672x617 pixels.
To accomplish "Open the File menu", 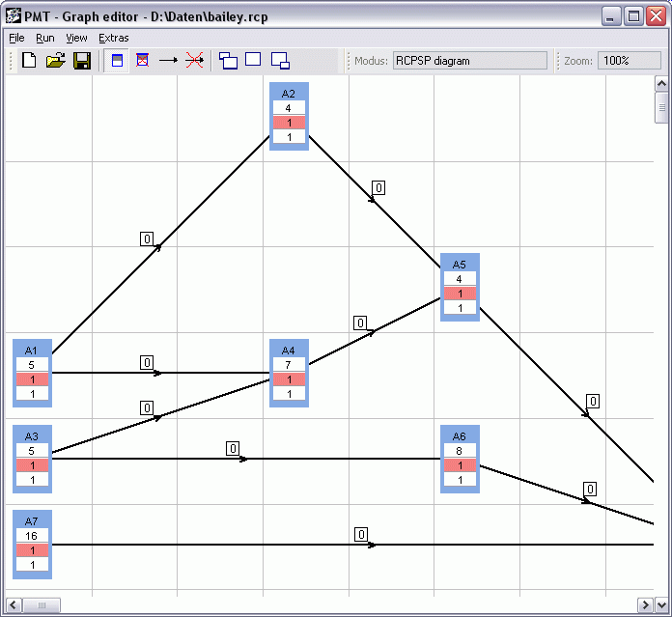I will coord(16,38).
